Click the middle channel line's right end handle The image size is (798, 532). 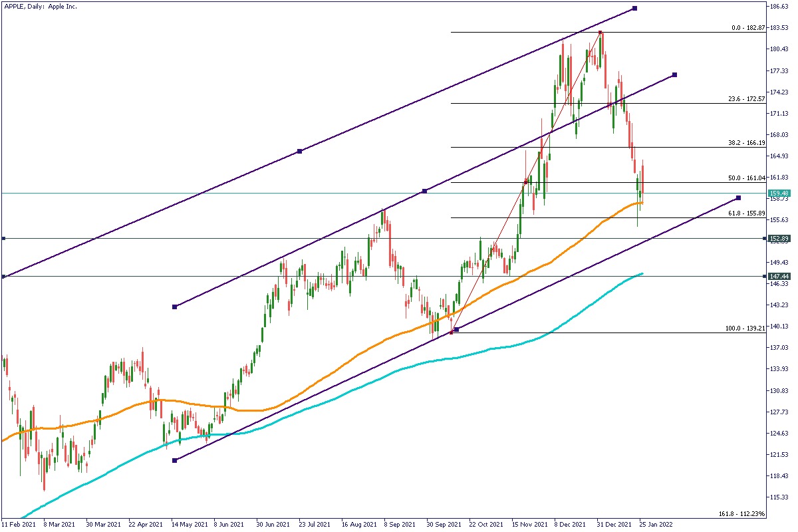(675, 74)
